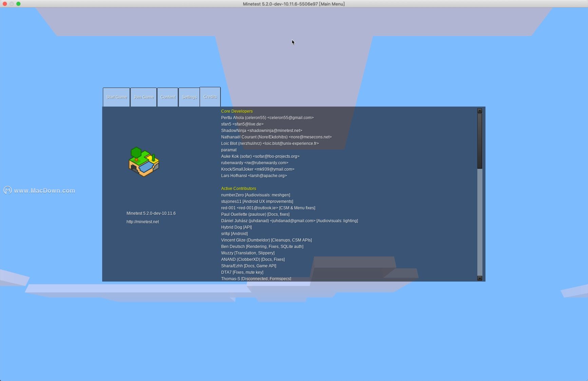
Task: Open the Start Game tab
Action: (x=116, y=97)
